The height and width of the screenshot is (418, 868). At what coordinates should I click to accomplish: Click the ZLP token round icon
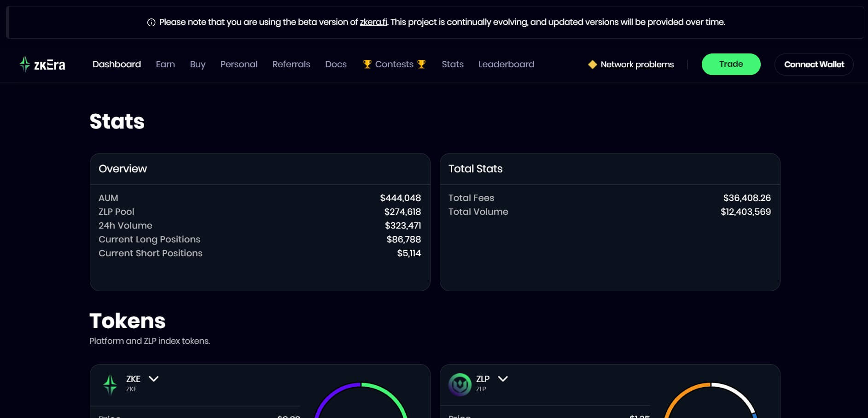pos(460,384)
